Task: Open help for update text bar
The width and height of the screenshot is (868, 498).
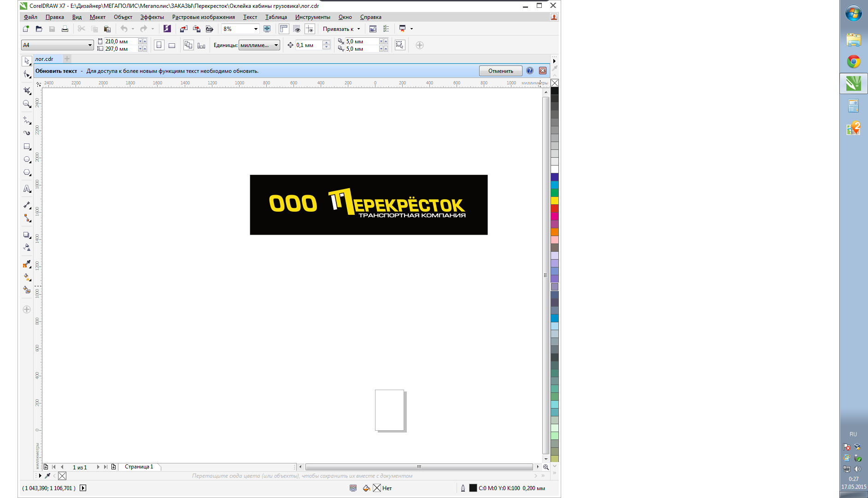Action: pyautogui.click(x=530, y=71)
